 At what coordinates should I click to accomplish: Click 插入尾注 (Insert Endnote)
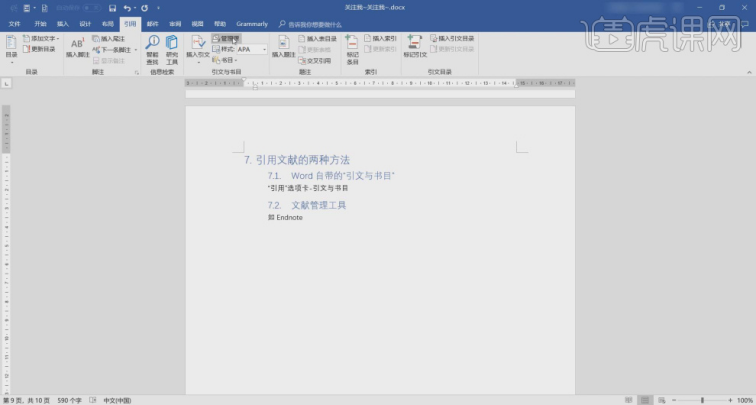[109, 38]
